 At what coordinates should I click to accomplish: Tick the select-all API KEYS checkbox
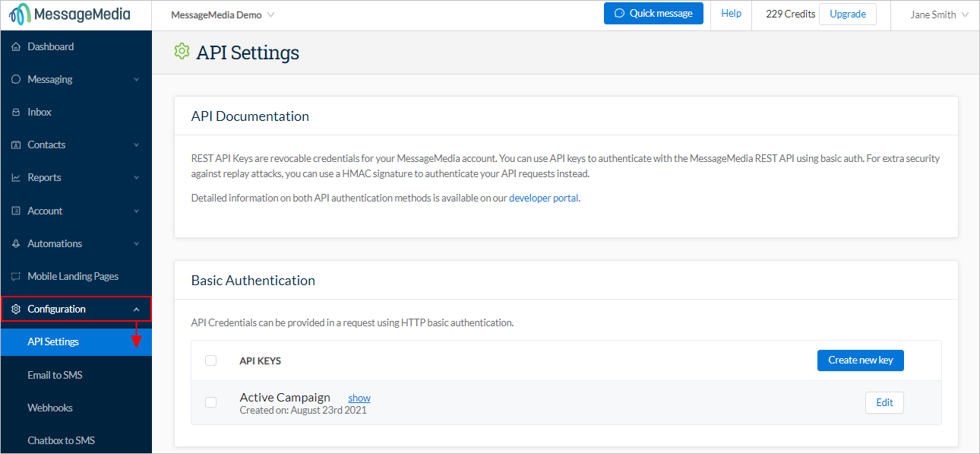[211, 360]
